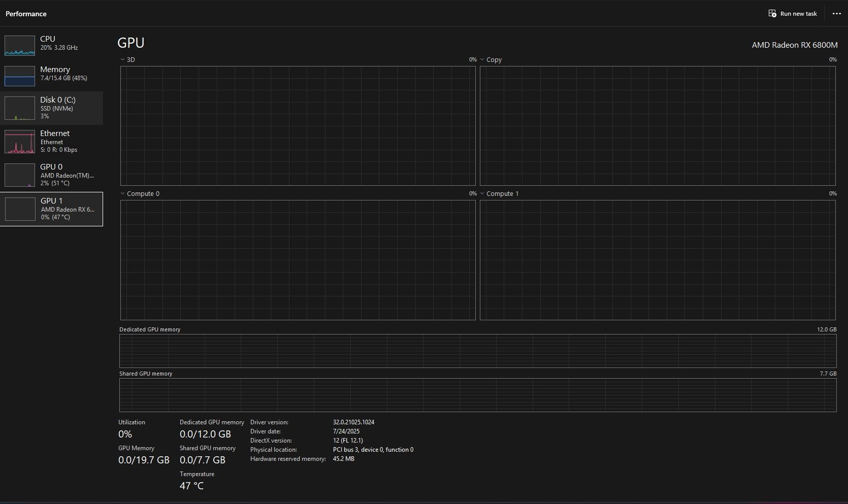Click the Utilization 0% value
Screen dimensions: 848x504
click(x=125, y=434)
